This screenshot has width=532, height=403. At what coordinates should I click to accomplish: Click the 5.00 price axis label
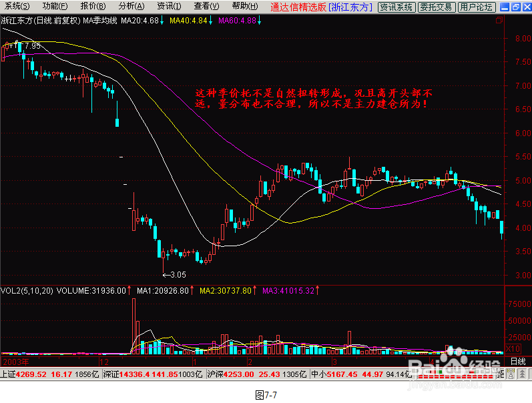tap(523, 180)
